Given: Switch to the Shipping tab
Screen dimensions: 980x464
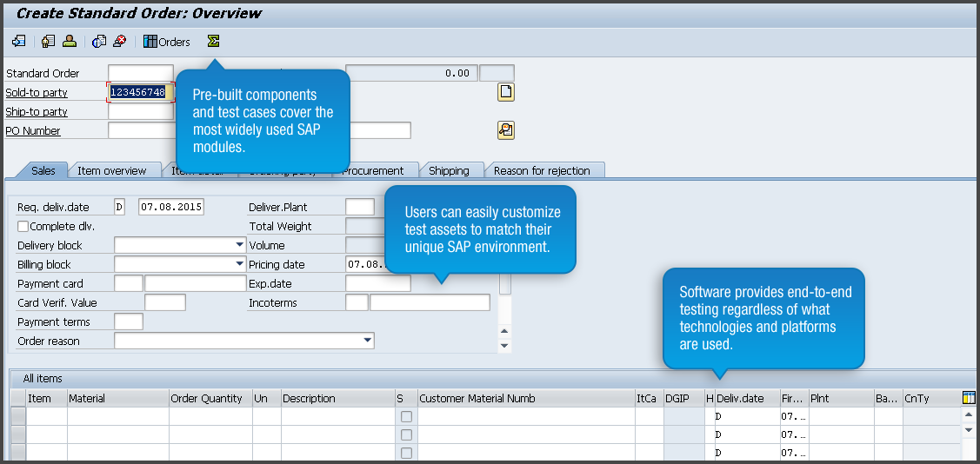Looking at the screenshot, I should pos(449,170).
